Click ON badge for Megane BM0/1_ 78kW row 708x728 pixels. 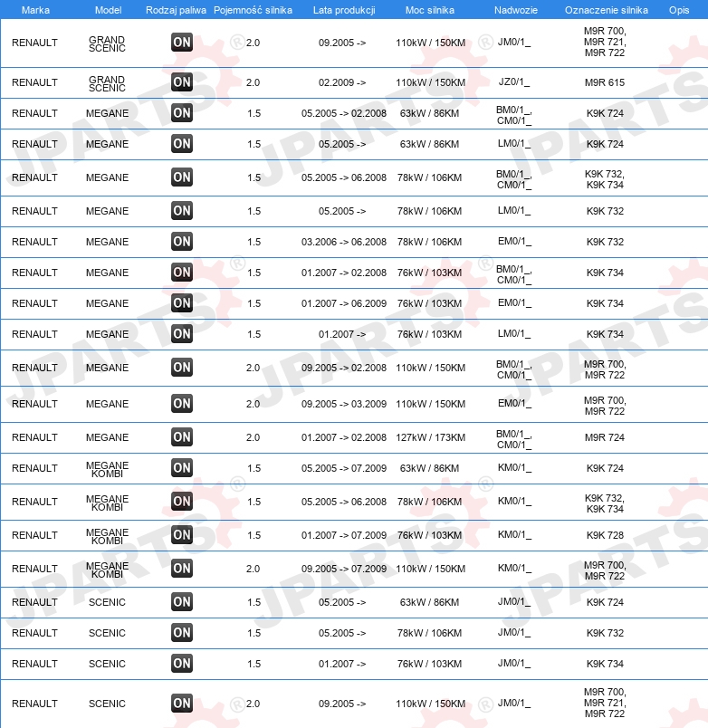coord(181,177)
